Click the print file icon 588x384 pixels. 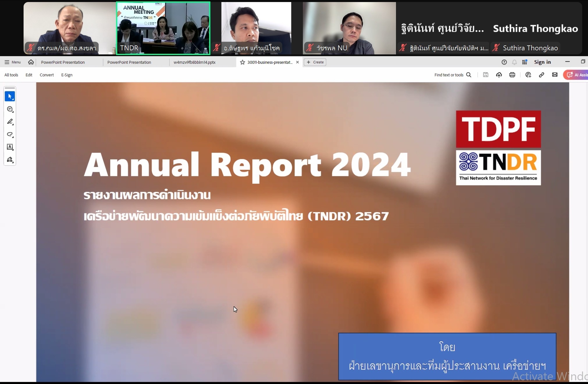point(512,75)
